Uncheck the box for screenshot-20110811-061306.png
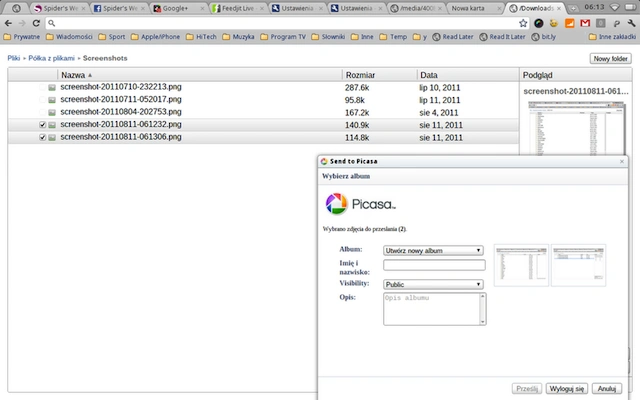 [42, 138]
